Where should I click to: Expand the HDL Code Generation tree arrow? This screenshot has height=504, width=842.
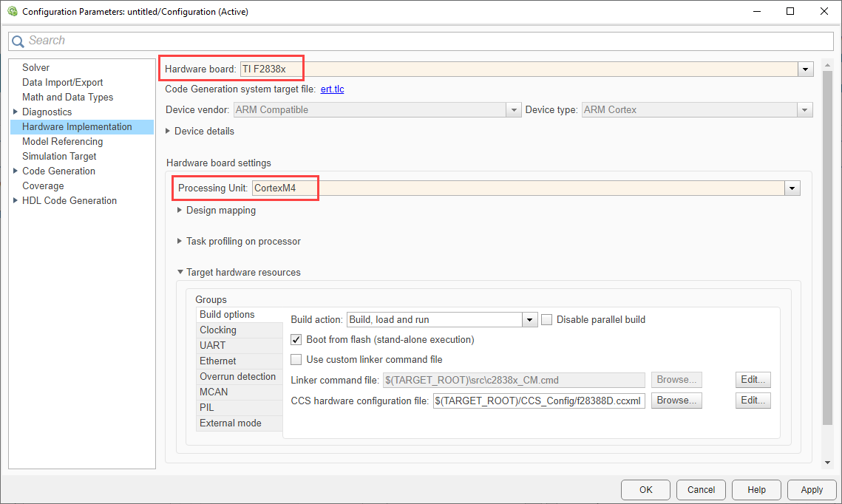[x=16, y=201]
